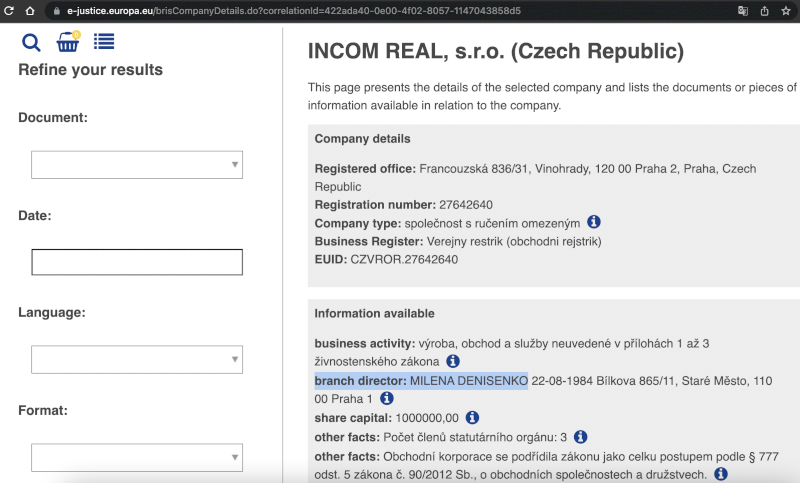Open the Format dropdown
The height and width of the screenshot is (483, 800).
(x=137, y=457)
